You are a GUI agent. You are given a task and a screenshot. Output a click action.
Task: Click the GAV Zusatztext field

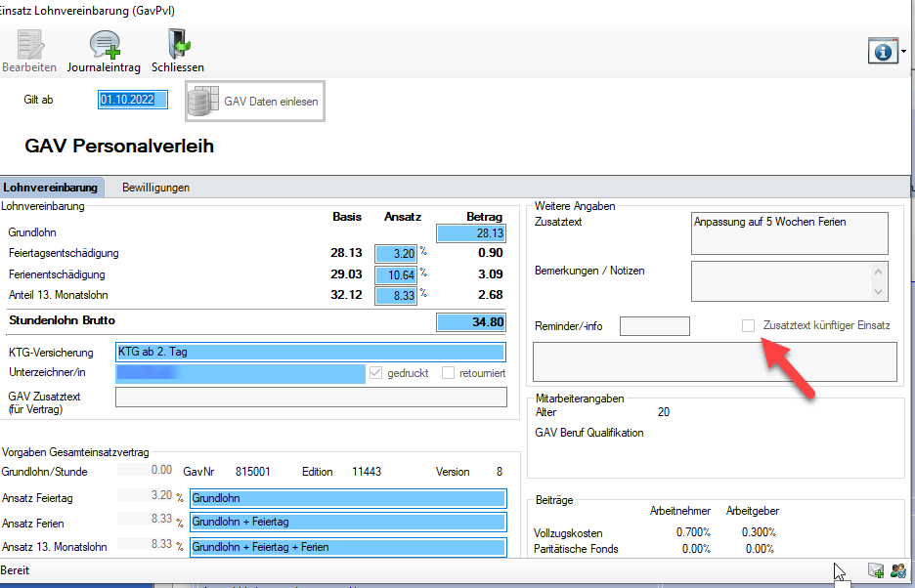(311, 397)
